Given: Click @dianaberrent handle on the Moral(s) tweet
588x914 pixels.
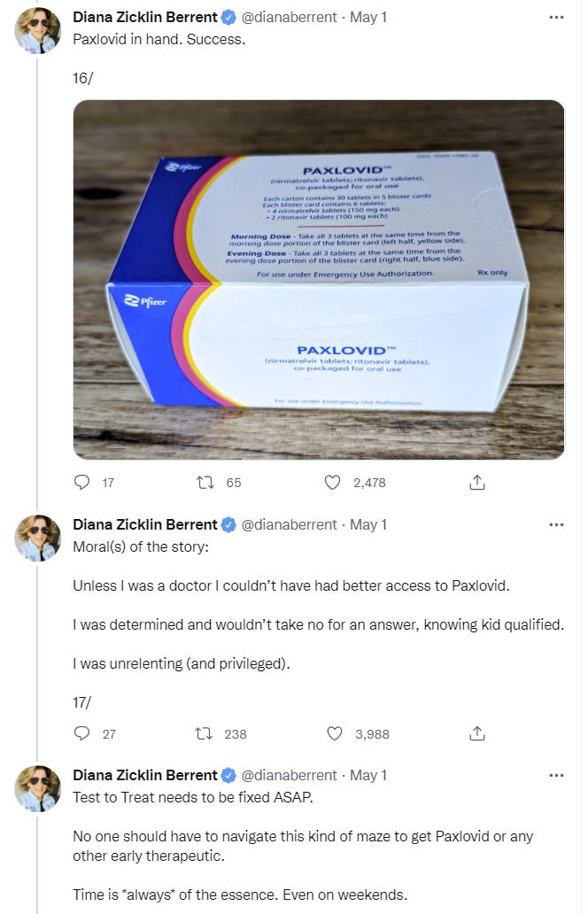Looking at the screenshot, I should (289, 524).
